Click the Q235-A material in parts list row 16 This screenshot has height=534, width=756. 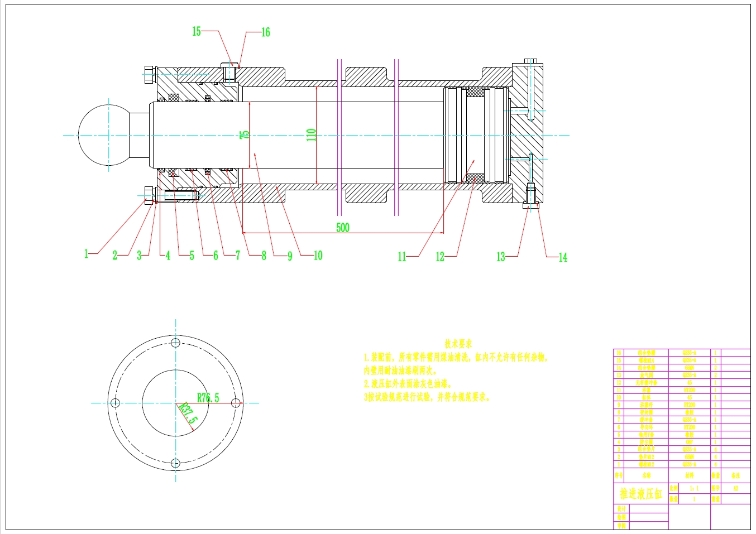[x=690, y=353]
